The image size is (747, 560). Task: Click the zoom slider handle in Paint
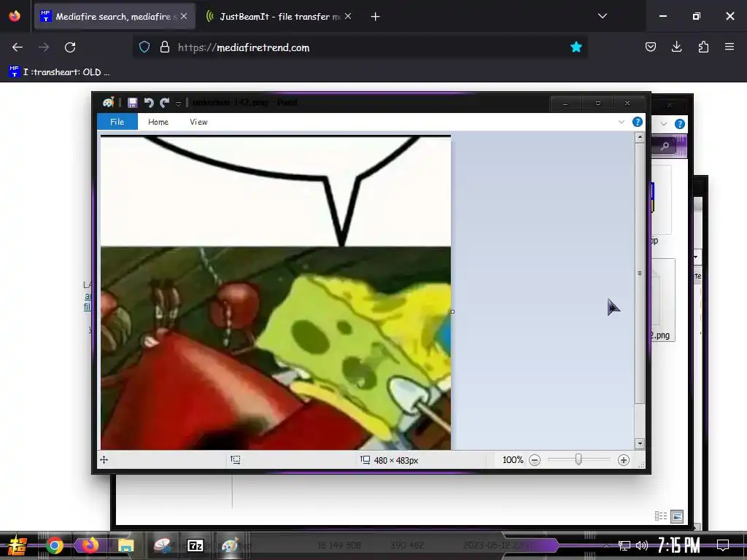[x=578, y=459]
